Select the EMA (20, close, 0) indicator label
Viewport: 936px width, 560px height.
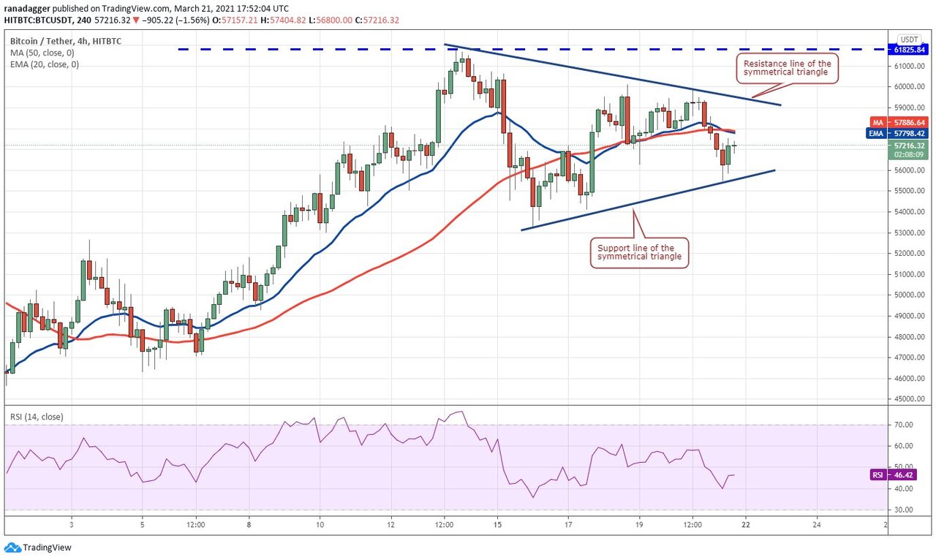[x=43, y=64]
